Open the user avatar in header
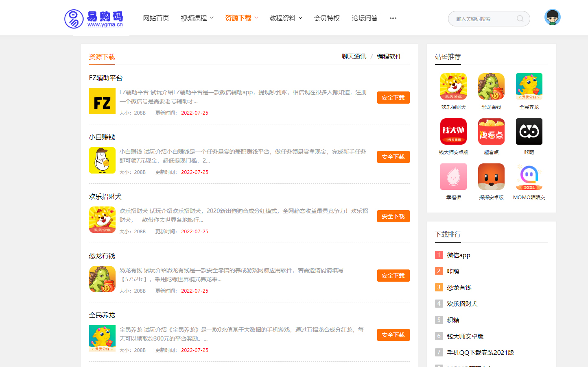588x367 pixels. click(552, 17)
